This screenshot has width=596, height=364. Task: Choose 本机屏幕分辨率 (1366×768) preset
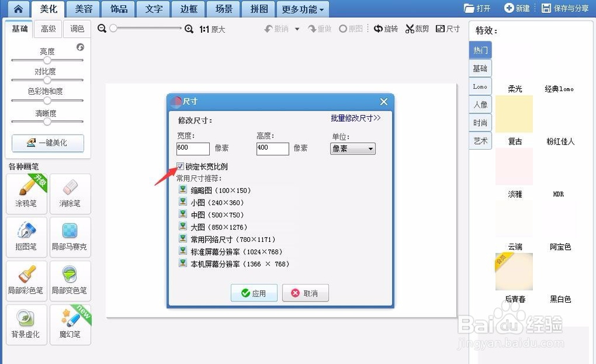(x=234, y=264)
